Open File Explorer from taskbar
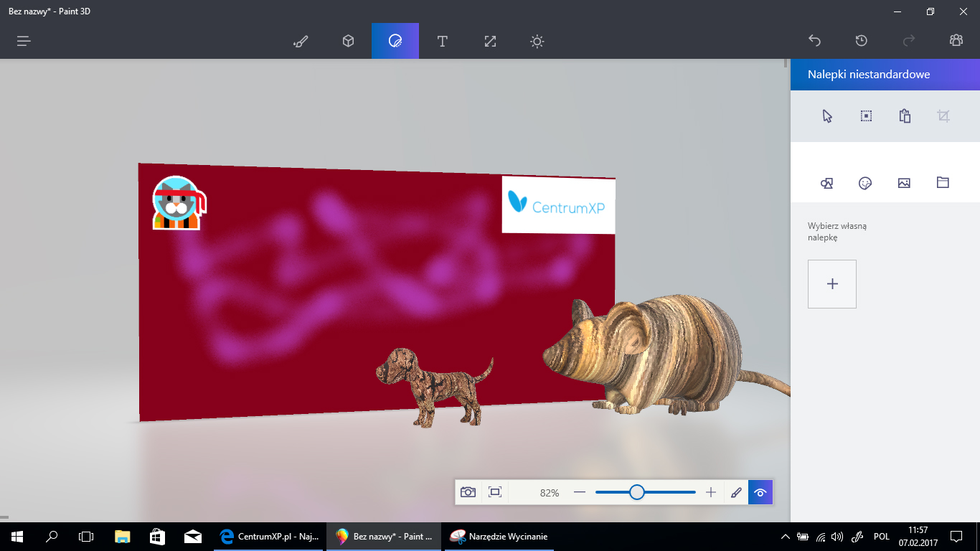The height and width of the screenshot is (551, 980). pos(123,536)
